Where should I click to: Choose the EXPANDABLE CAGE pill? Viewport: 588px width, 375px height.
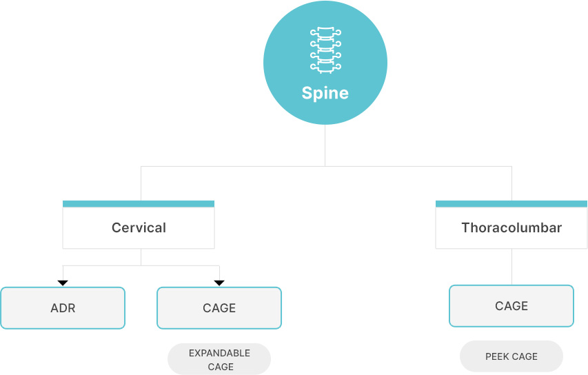coord(219,359)
